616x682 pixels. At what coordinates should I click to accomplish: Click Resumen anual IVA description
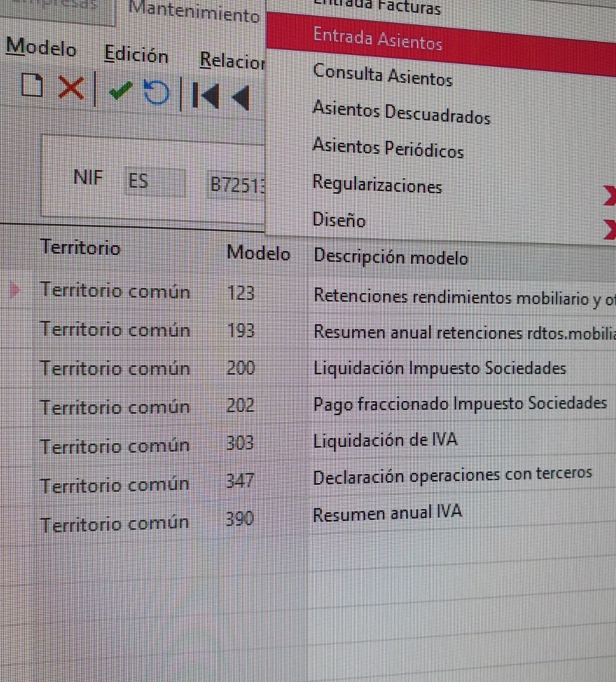387,513
